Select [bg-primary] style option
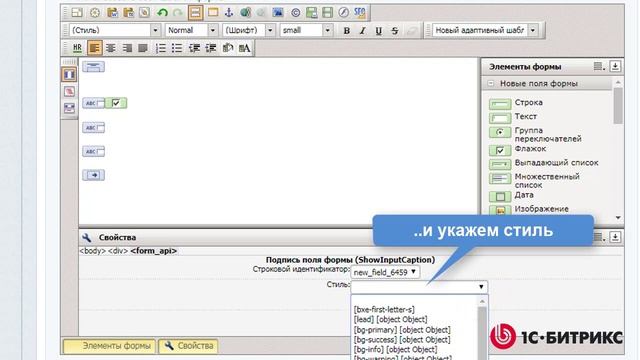This screenshot has height=360, width=640. pyautogui.click(x=402, y=329)
